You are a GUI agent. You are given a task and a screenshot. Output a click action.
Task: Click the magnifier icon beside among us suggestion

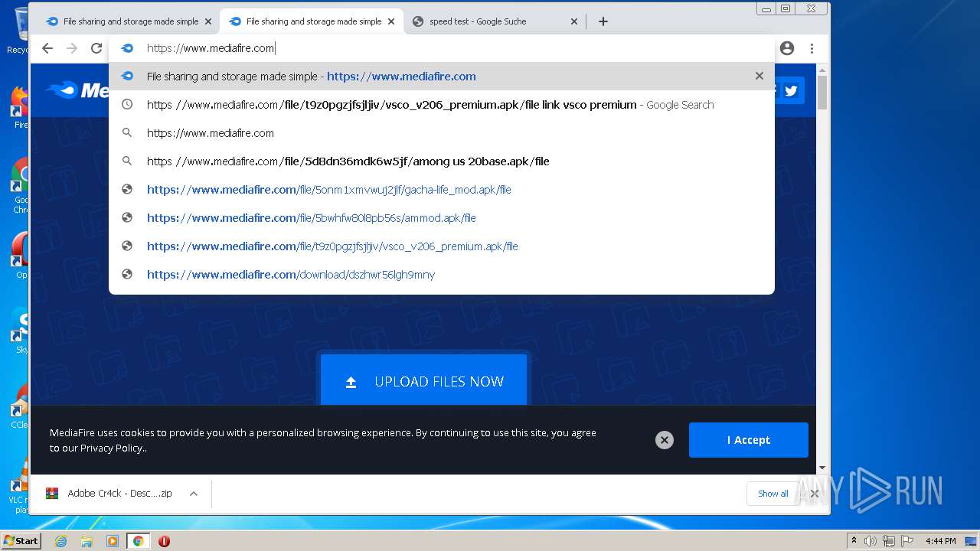click(127, 161)
